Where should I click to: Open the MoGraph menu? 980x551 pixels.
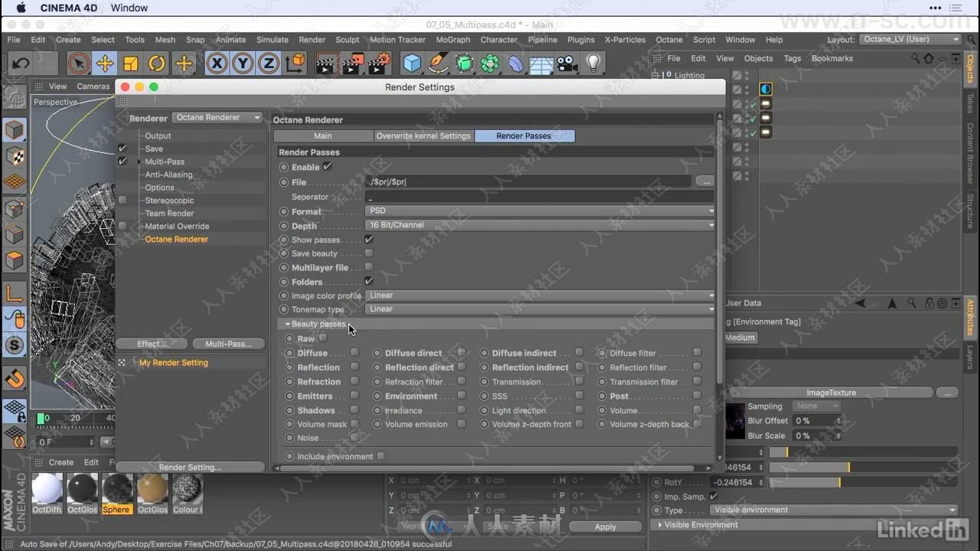453,40
